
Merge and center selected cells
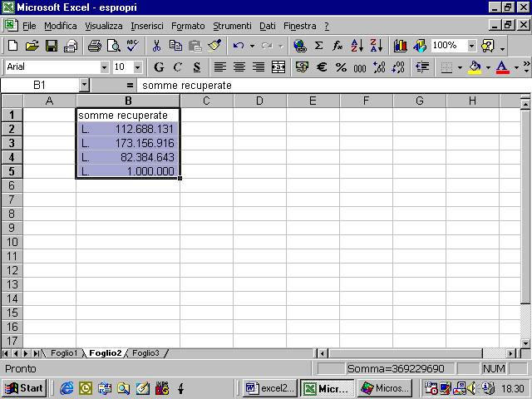(278, 66)
